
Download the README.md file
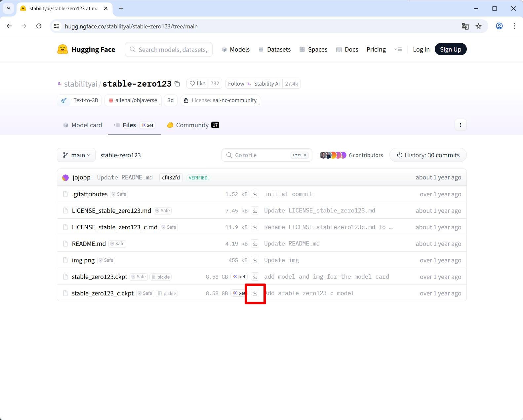tap(255, 244)
